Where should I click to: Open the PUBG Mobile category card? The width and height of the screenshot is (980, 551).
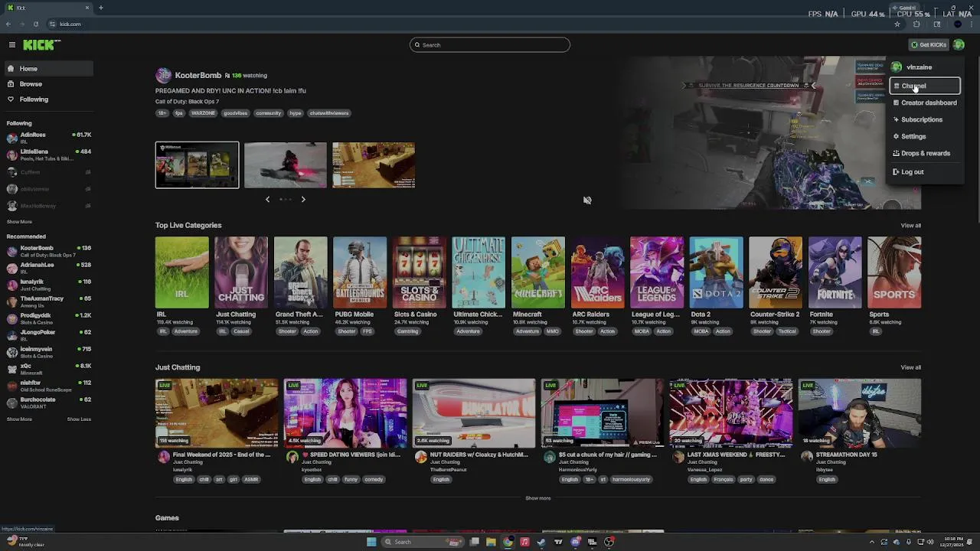click(x=360, y=272)
